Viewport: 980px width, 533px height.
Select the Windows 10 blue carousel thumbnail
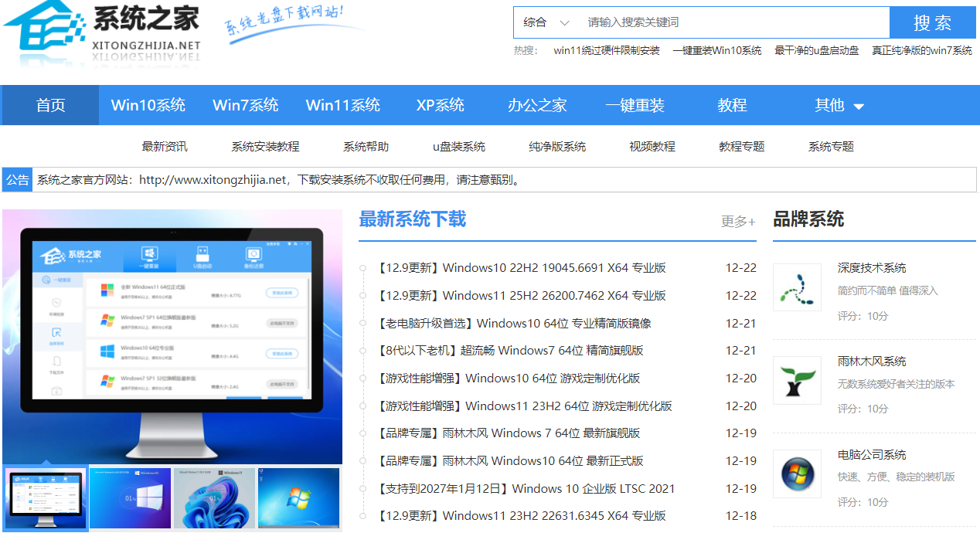click(130, 498)
